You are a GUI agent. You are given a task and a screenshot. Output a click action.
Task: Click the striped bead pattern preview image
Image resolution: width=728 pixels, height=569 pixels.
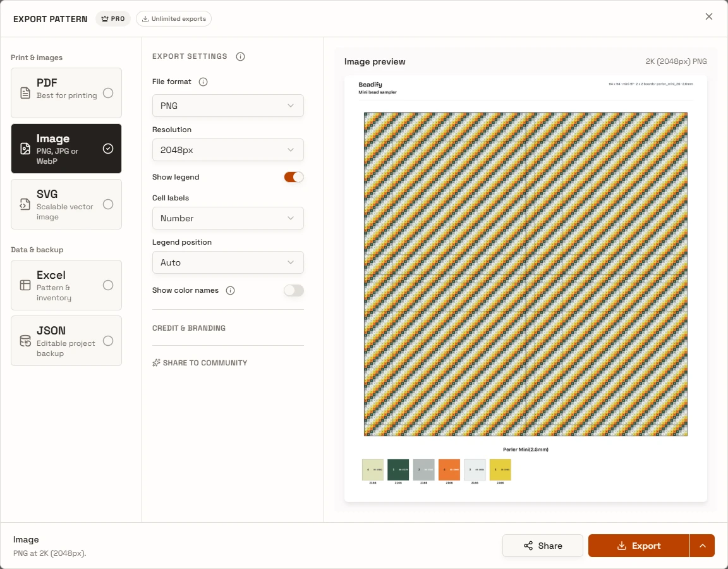pyautogui.click(x=526, y=274)
